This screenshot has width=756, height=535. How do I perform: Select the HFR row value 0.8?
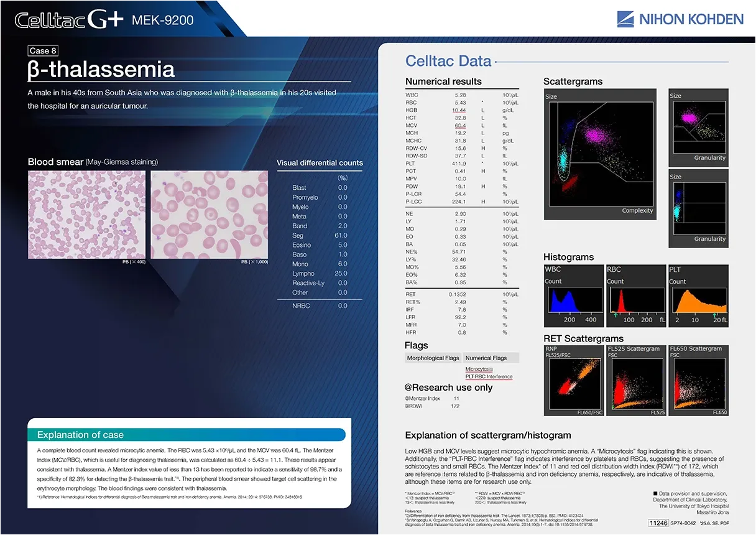click(461, 332)
